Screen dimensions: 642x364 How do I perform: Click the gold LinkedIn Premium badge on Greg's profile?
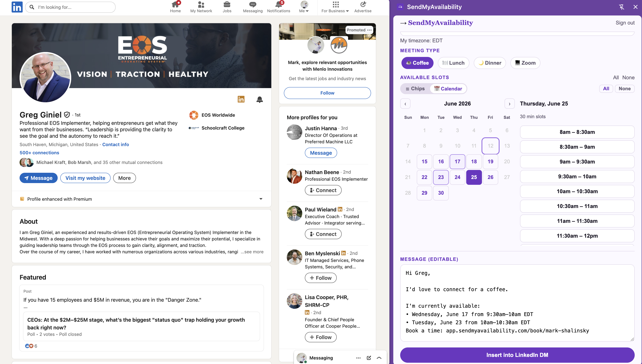[241, 99]
